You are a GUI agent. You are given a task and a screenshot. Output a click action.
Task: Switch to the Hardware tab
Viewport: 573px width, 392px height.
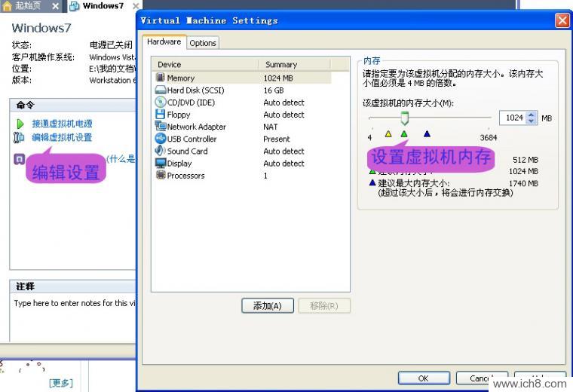[x=164, y=42]
